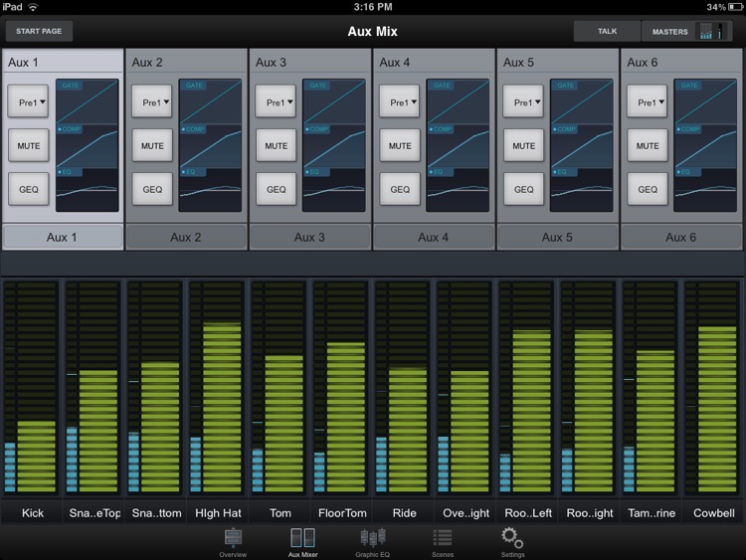Mute Aux 6
Image resolution: width=746 pixels, height=560 pixels.
[x=648, y=145]
